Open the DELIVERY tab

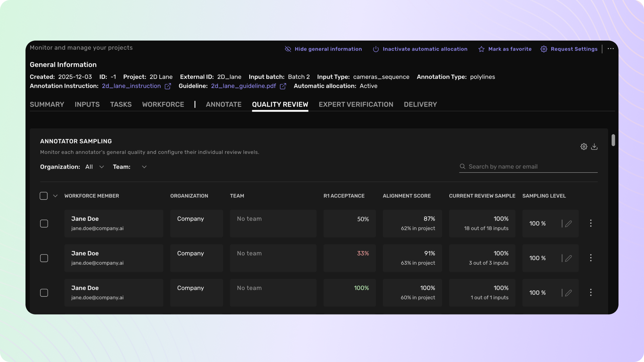tap(420, 105)
